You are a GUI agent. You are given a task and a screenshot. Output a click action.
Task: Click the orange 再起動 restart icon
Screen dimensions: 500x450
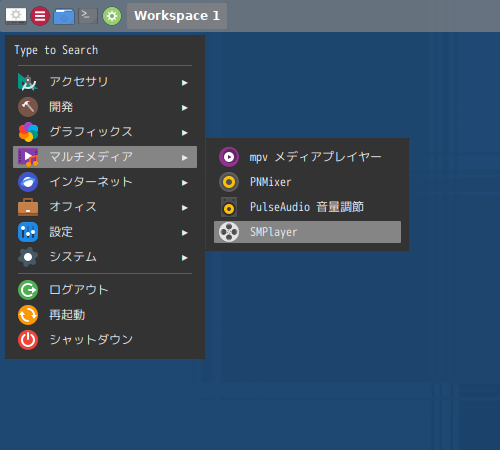click(28, 315)
